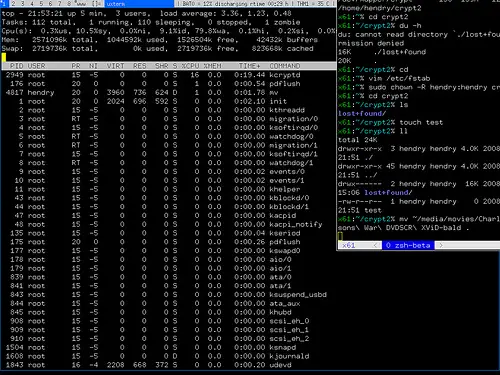The width and height of the screenshot is (500, 375).
Task: Click the left arrow before zsh-beta
Action: tap(376, 245)
